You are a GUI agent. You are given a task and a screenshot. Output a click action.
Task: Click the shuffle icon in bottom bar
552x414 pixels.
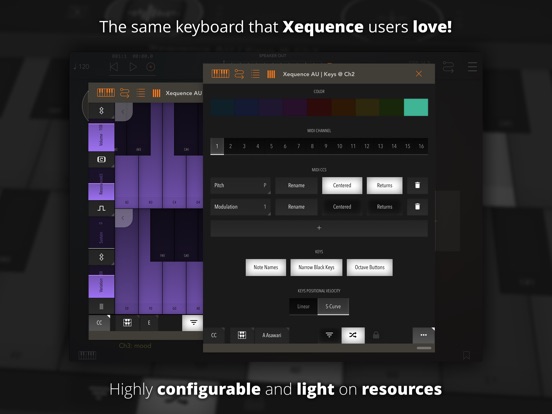point(353,335)
